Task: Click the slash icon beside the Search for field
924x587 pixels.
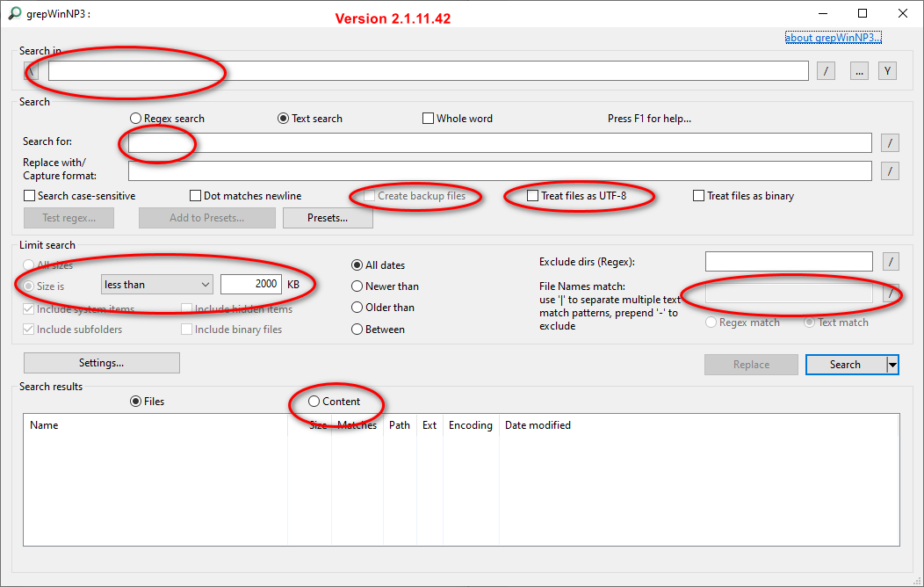Action: [x=890, y=141]
